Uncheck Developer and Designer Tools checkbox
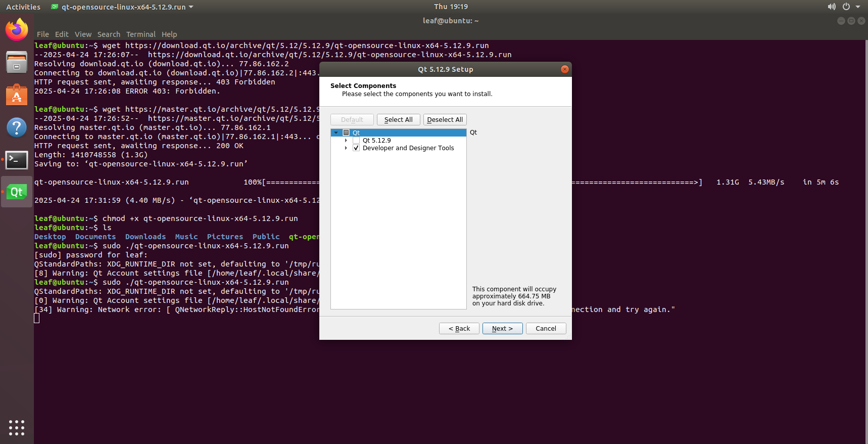Screen dimensions: 868x444 point(356,148)
